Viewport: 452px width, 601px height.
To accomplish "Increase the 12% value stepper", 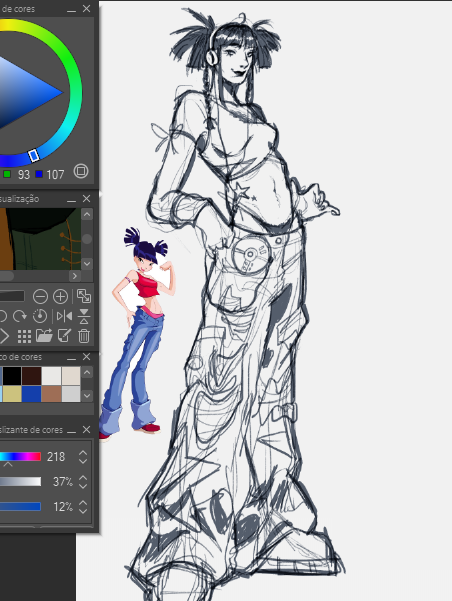I will click(83, 503).
